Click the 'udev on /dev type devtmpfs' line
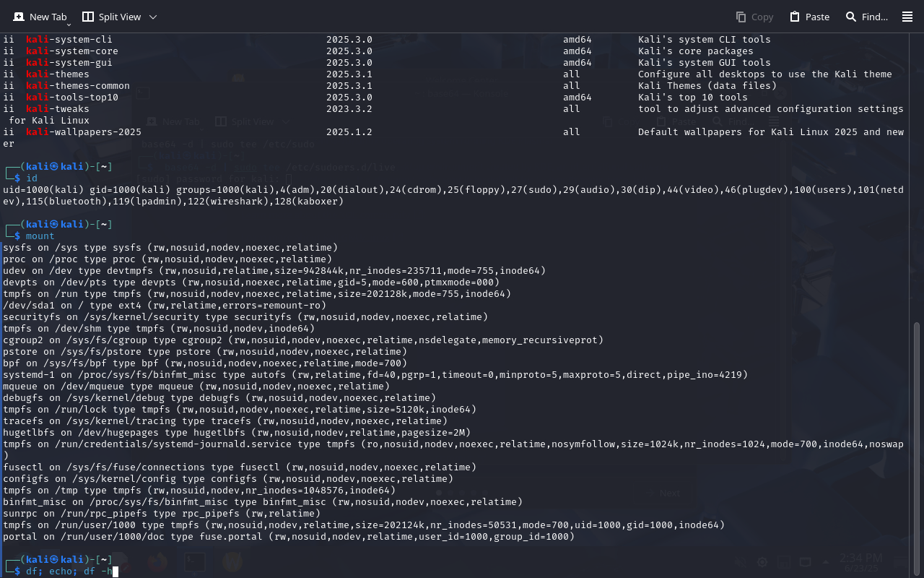Image resolution: width=924 pixels, height=578 pixels. (274, 271)
